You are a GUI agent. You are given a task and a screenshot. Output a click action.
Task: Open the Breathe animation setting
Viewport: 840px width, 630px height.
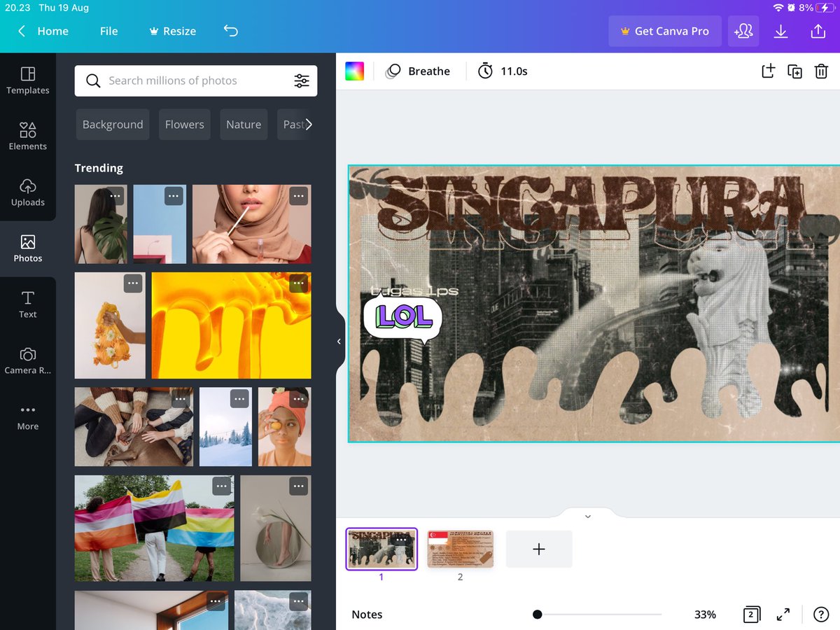(418, 71)
